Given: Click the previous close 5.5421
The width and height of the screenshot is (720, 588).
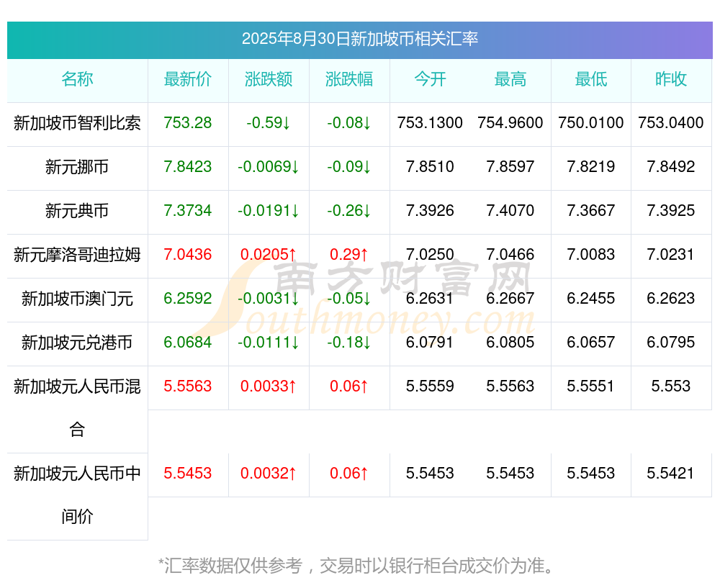Looking at the screenshot, I should 671,474.
